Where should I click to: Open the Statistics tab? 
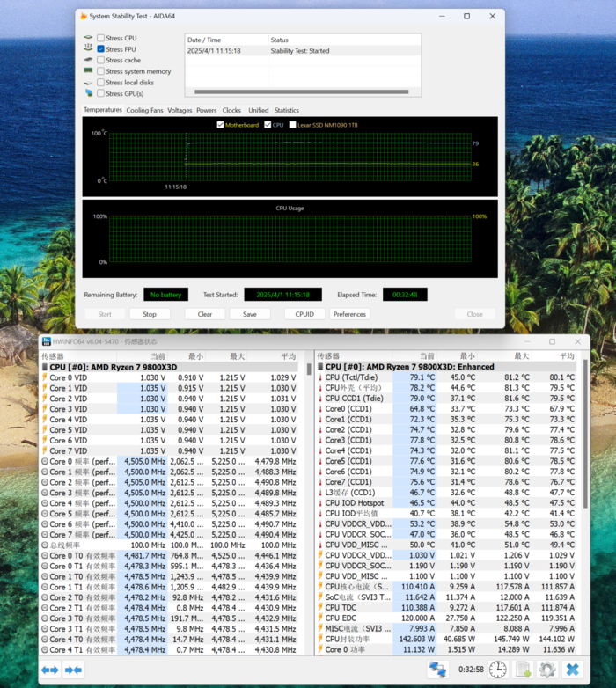pyautogui.click(x=287, y=111)
